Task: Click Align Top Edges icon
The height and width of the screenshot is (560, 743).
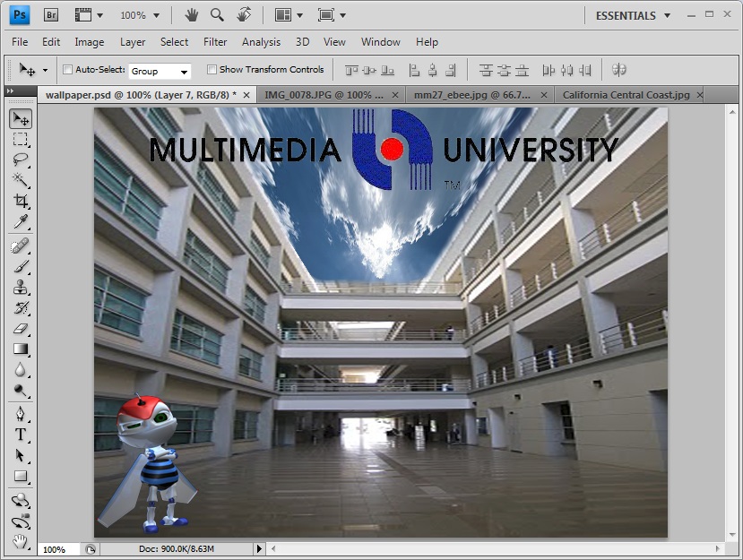Action: click(x=351, y=71)
